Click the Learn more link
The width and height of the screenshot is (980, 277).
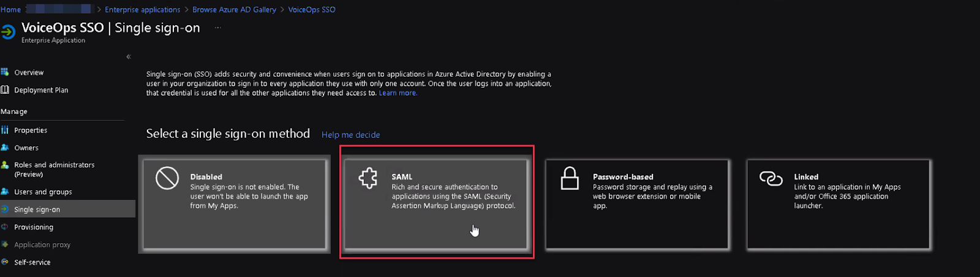(x=398, y=93)
